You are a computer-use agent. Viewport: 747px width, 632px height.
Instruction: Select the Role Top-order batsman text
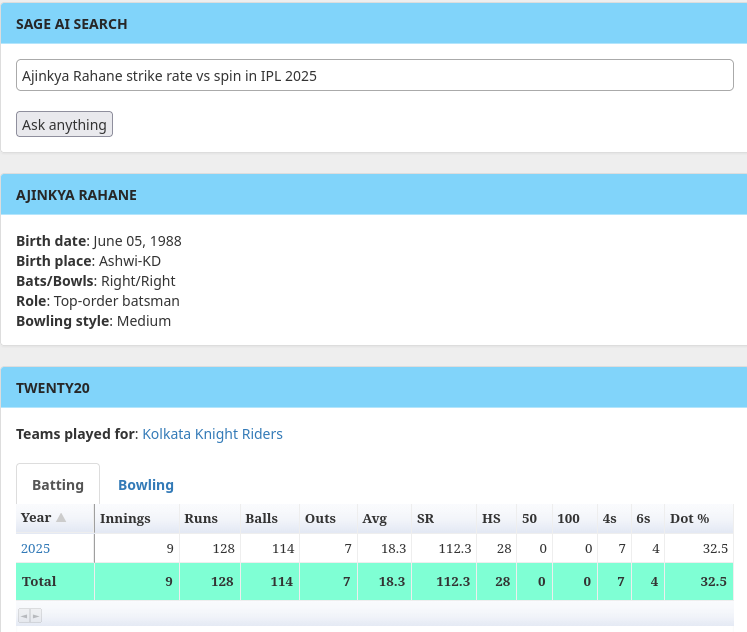point(98,301)
